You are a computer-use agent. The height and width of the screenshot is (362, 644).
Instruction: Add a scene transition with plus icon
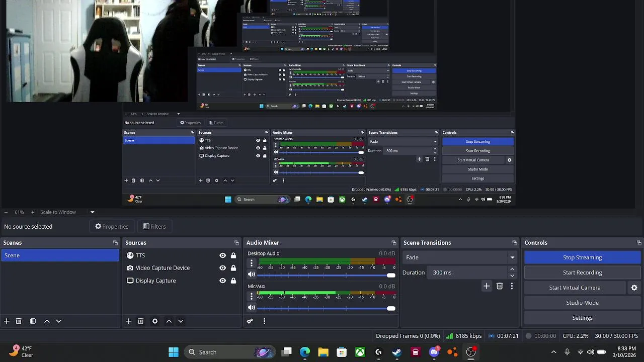[x=487, y=286]
